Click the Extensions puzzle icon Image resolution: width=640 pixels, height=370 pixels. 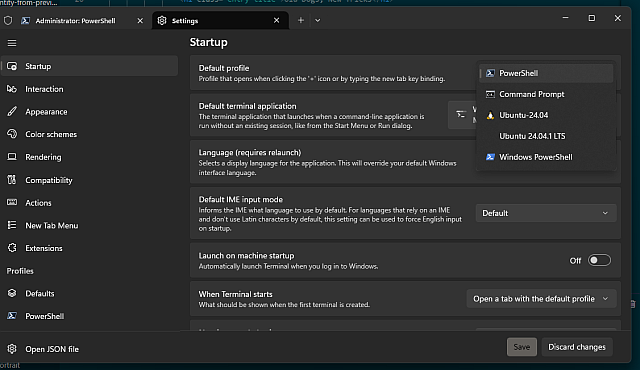12,248
